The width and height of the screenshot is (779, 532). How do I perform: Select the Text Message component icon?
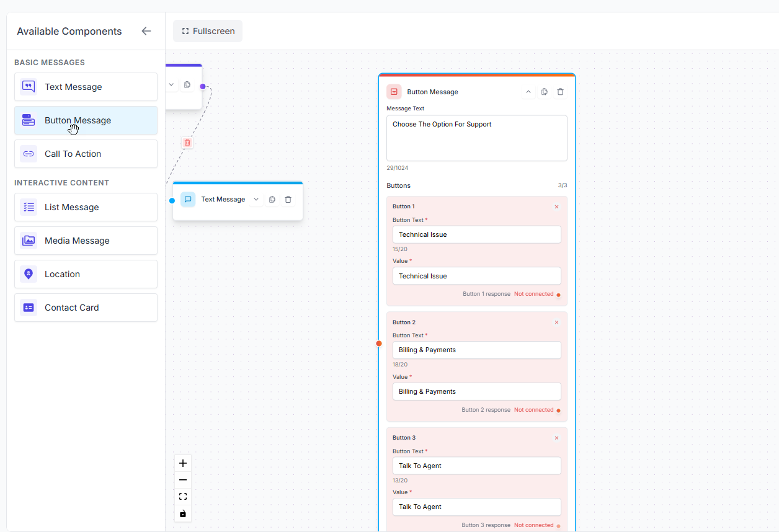point(28,87)
